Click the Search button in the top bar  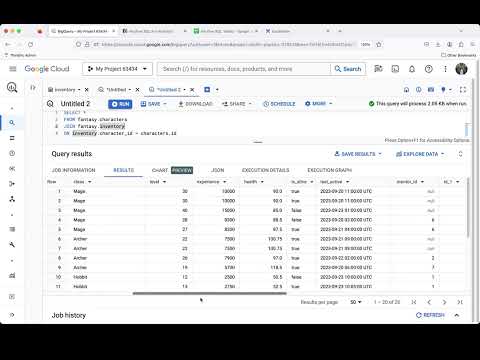tap(348, 69)
